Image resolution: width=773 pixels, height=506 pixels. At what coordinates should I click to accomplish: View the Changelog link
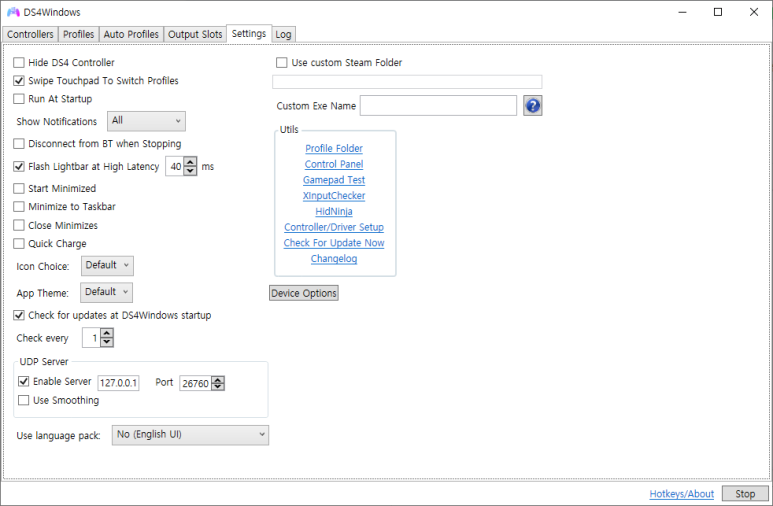click(x=334, y=259)
